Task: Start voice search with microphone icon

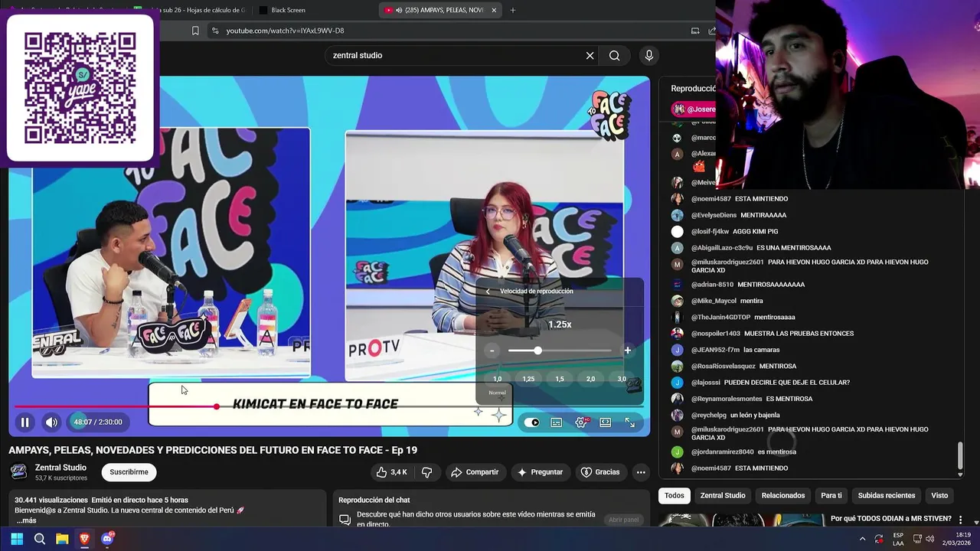Action: point(648,55)
